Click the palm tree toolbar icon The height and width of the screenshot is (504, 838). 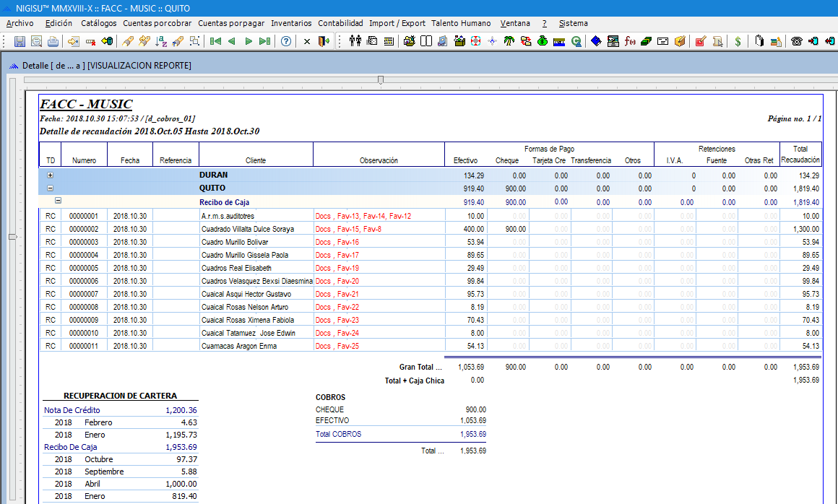tap(509, 41)
